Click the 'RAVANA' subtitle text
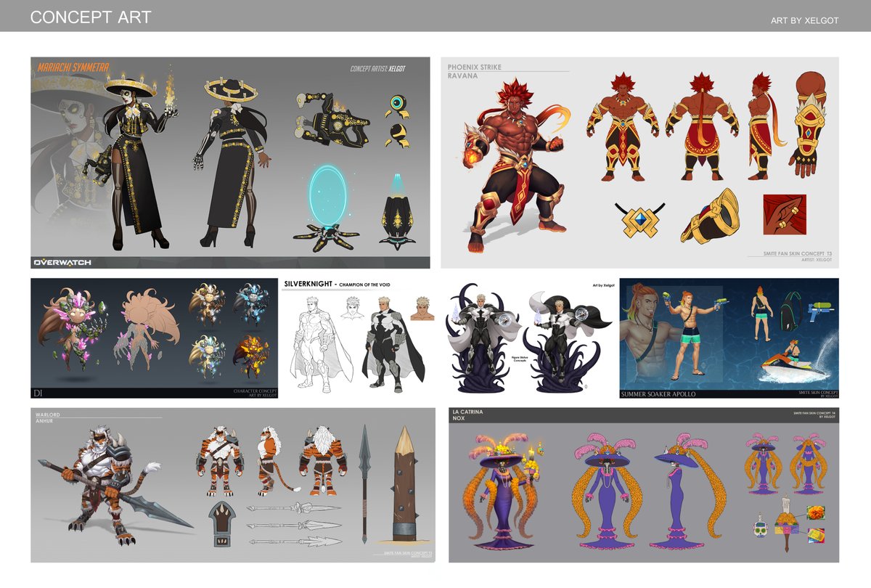The width and height of the screenshot is (871, 588). pos(462,75)
